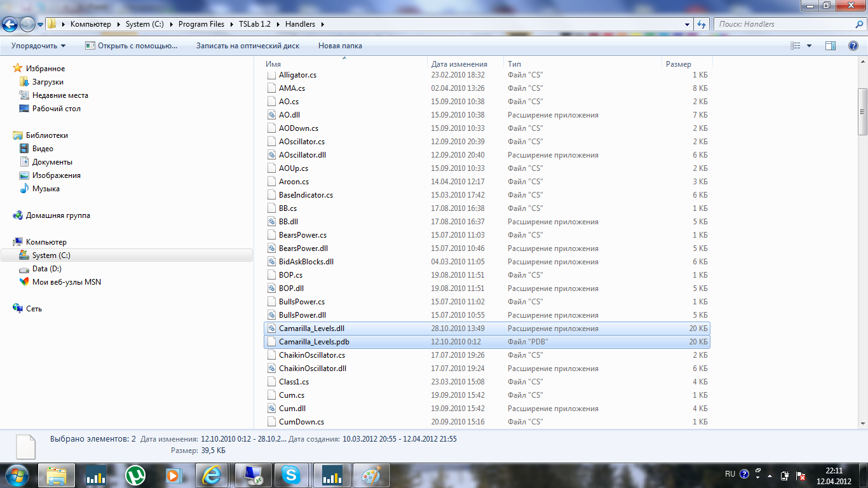Refresh the Handlers folder via address bar button
This screenshot has height=488, width=868.
(702, 24)
